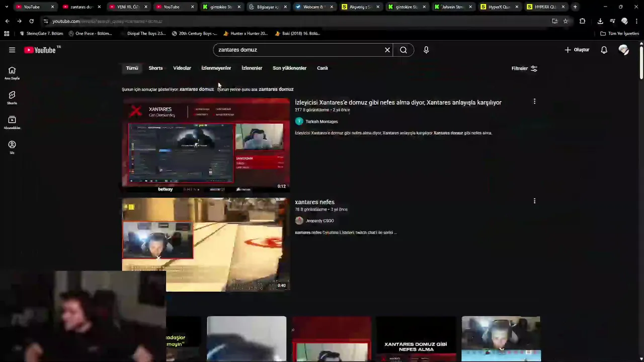The height and width of the screenshot is (362, 644).
Task: Open the Jeopardy CSGO channel name
Action: [319, 221]
